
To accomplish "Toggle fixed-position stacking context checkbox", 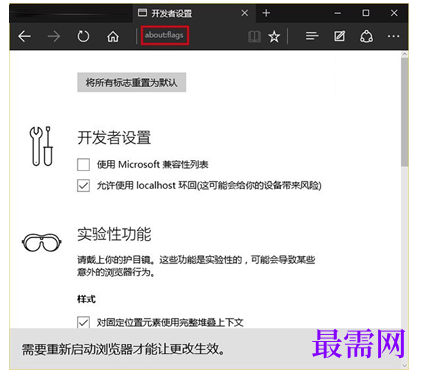I will 83,322.
